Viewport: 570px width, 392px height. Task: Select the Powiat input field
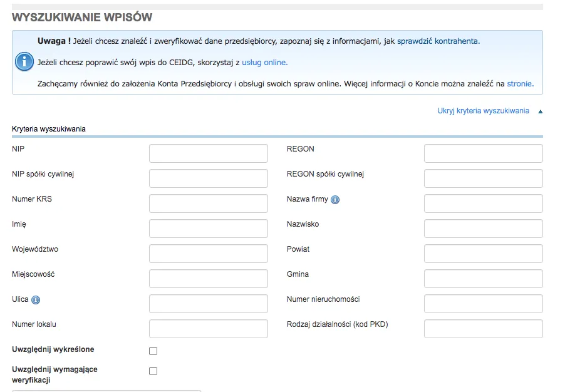[483, 254]
